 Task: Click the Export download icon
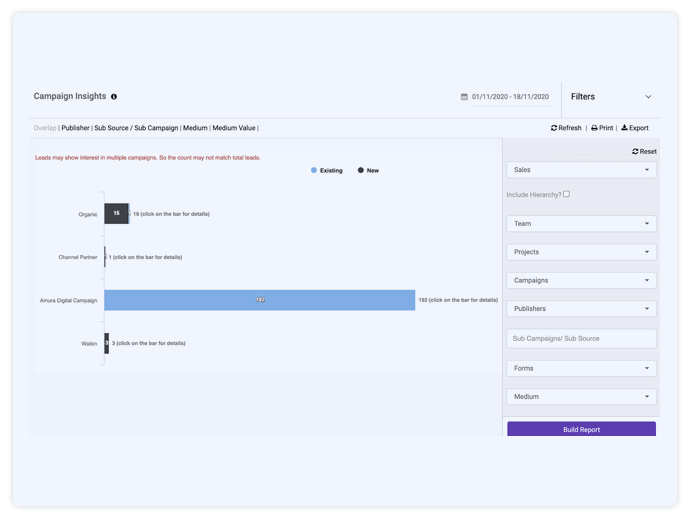pos(624,128)
